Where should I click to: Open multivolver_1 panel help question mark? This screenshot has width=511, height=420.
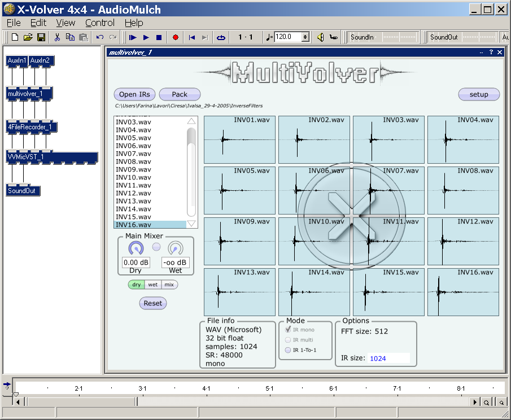[491, 52]
